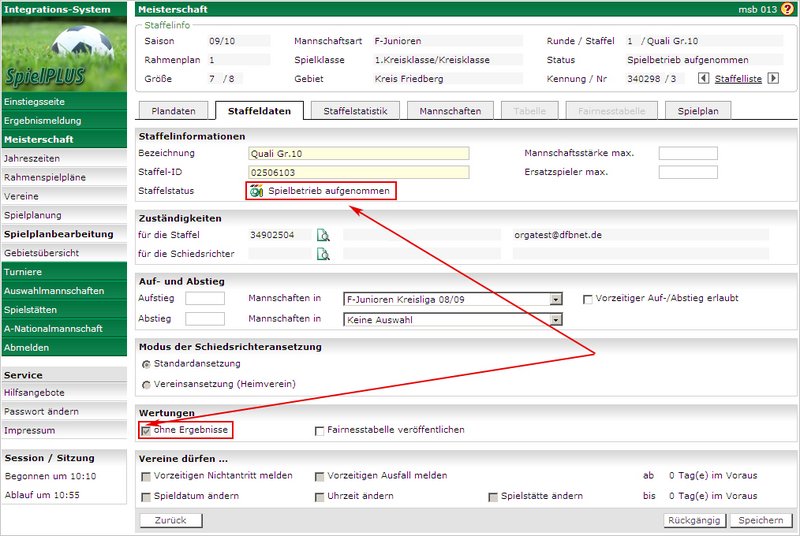The height and width of the screenshot is (536, 800).
Task: Click next Staffel arrow icon
Action: click(x=772, y=78)
